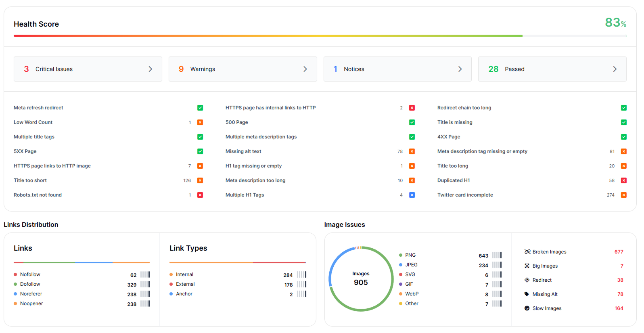Viewport: 644px width, 333px height.
Task: Click orange X icon for Twitter card incomplete
Action: click(x=624, y=195)
